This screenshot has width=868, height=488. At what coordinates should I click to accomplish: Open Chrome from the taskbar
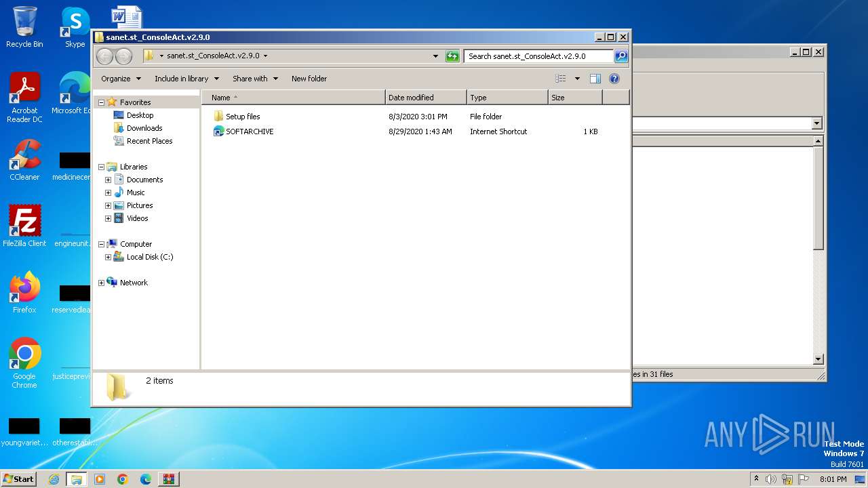[x=123, y=479]
